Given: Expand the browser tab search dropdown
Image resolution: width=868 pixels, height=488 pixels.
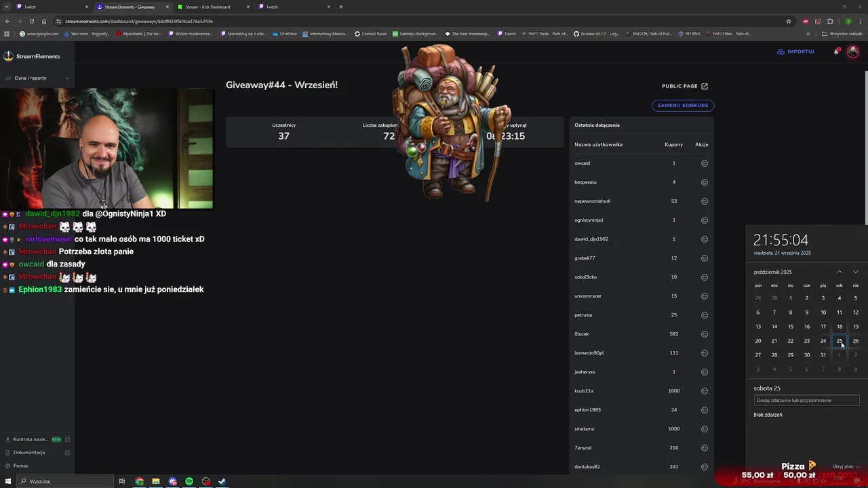Looking at the screenshot, I should (x=7, y=7).
